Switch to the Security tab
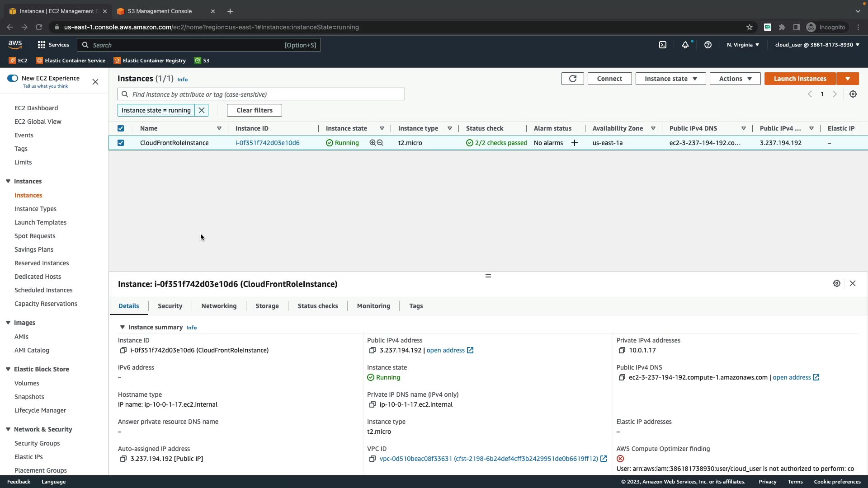The width and height of the screenshot is (868, 488). click(x=170, y=306)
